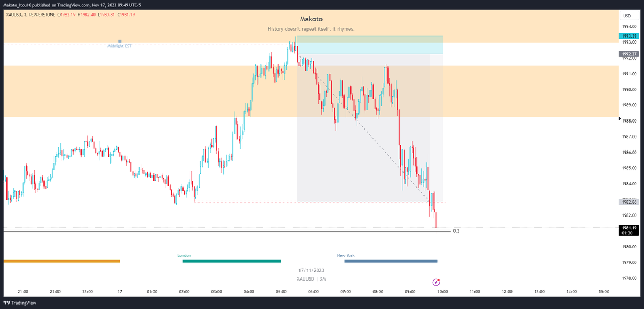Click the '17' date label on time axis

point(120,292)
